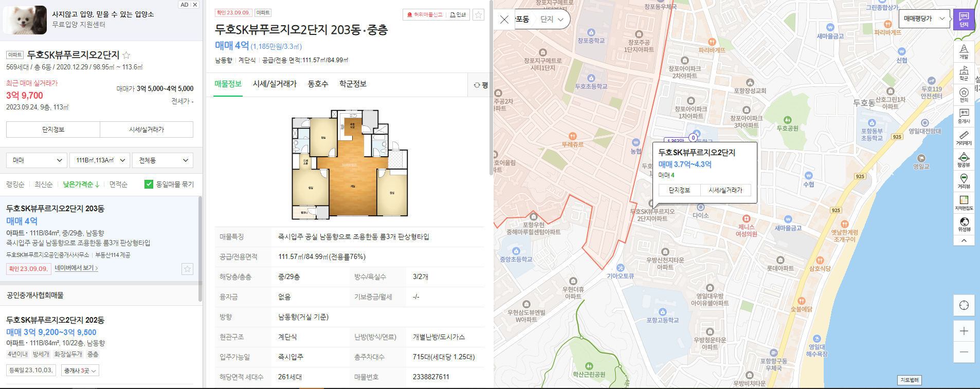This screenshot has height=389, width=980.
Task: Open the 개발 (development) map layer
Action: (964, 51)
